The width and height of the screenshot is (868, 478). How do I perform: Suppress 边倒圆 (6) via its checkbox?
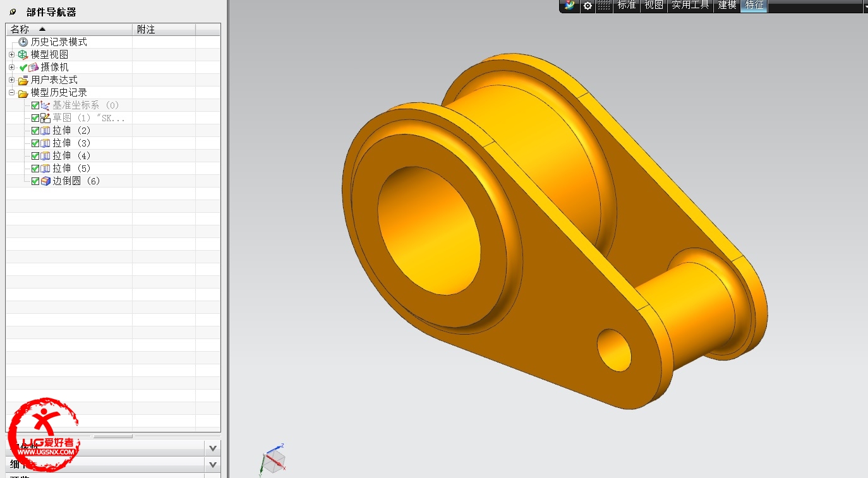point(35,181)
